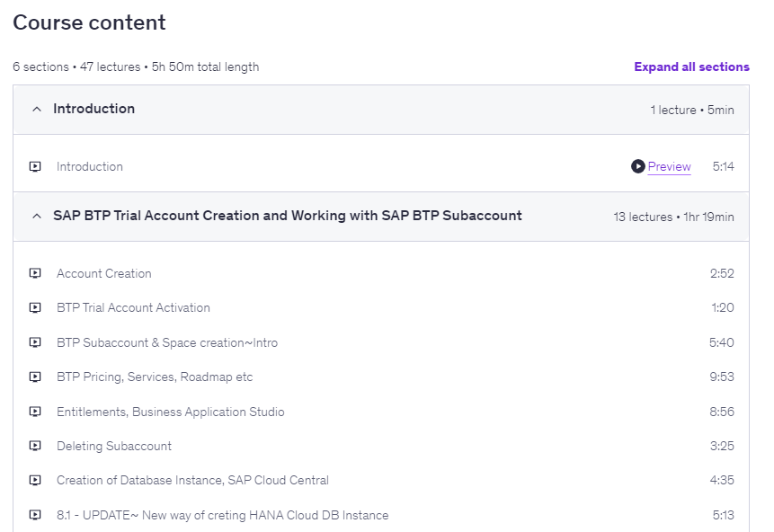Select the Account Creation lecture title
The image size is (774, 532).
(x=103, y=273)
